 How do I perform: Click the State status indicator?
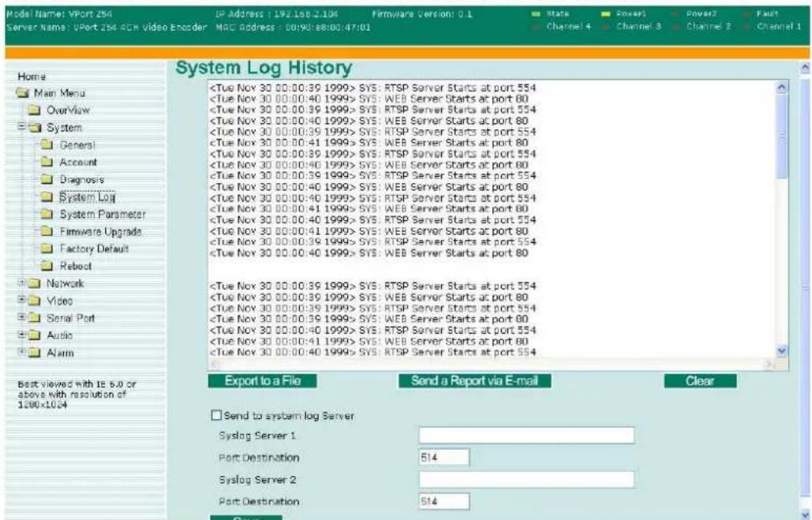click(x=536, y=14)
